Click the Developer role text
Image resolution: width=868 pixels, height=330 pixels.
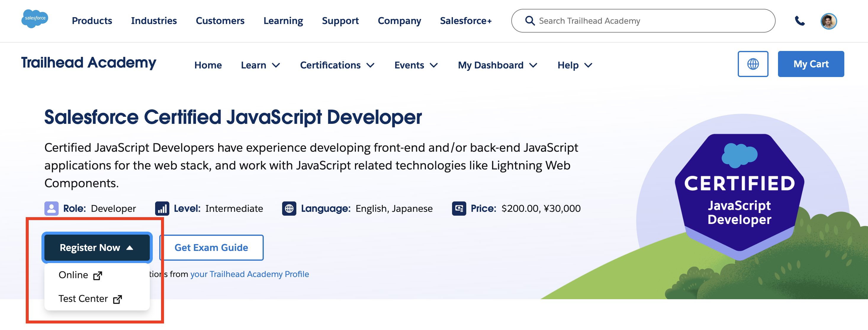click(x=113, y=209)
